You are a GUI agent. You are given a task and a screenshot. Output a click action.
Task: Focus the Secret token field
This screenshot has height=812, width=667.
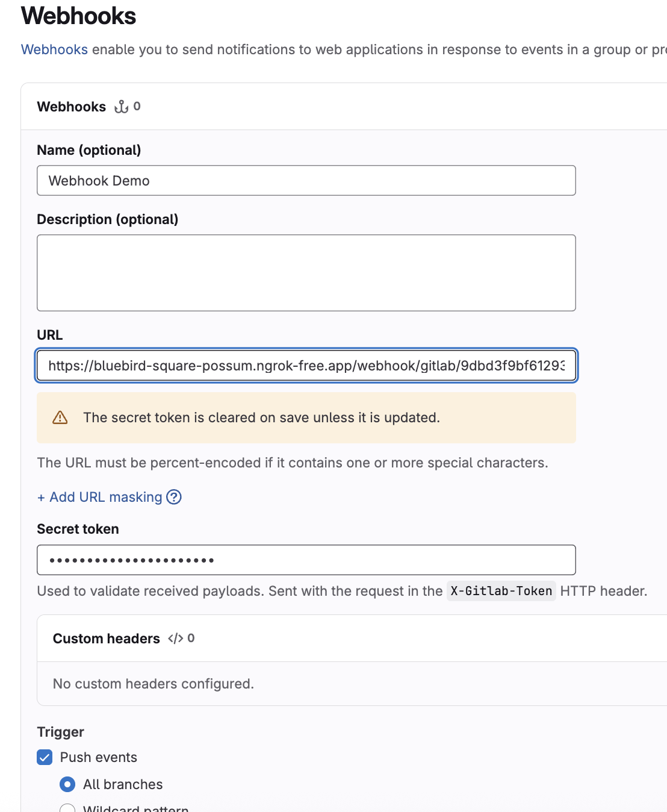(306, 560)
